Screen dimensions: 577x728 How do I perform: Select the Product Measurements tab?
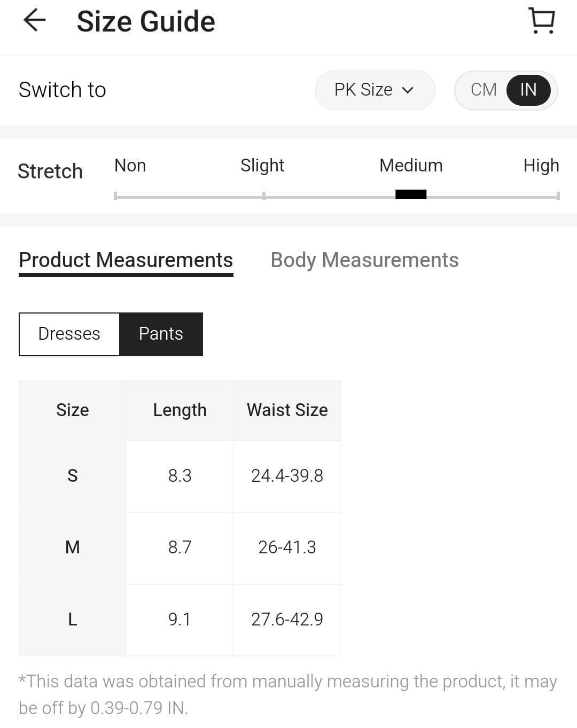click(126, 260)
